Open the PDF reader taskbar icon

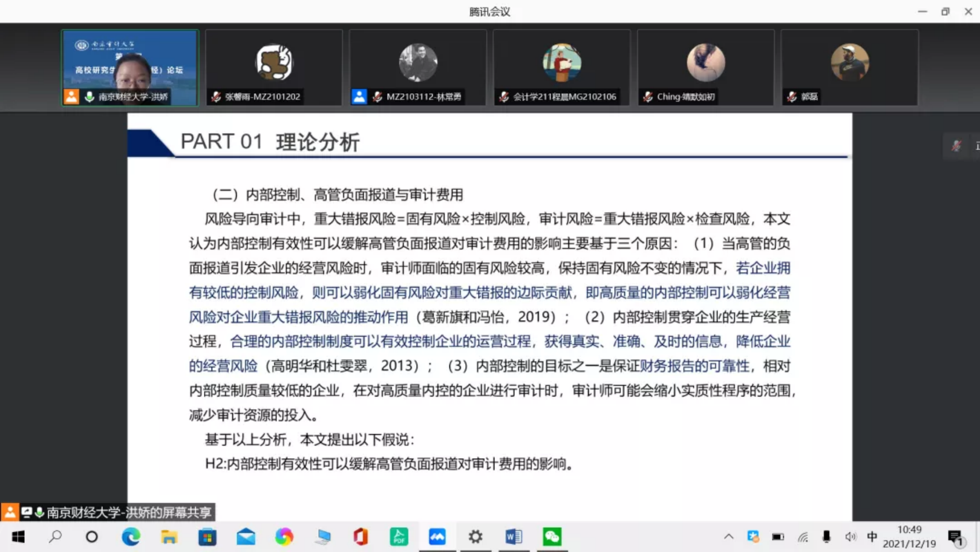pyautogui.click(x=399, y=537)
